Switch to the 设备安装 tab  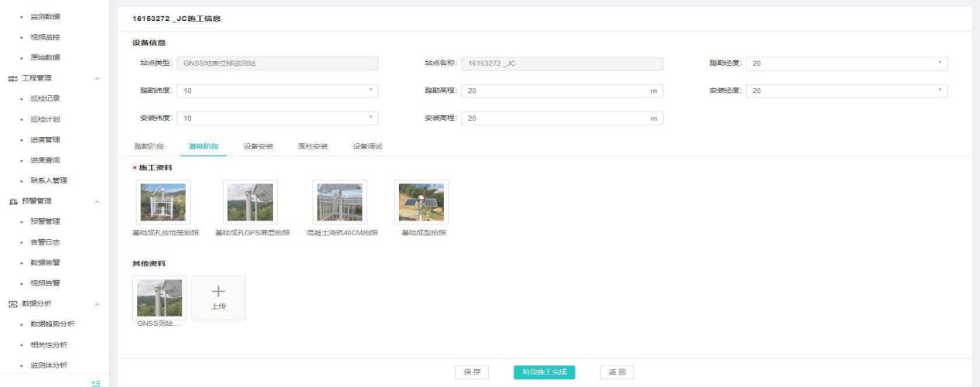pyautogui.click(x=259, y=146)
